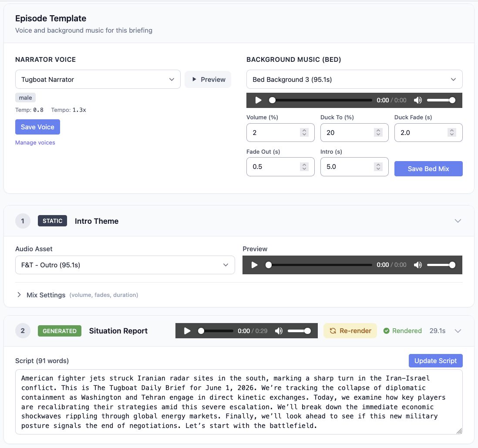Collapse the Intro Theme section chevron
This screenshot has width=478, height=448.
458,221
